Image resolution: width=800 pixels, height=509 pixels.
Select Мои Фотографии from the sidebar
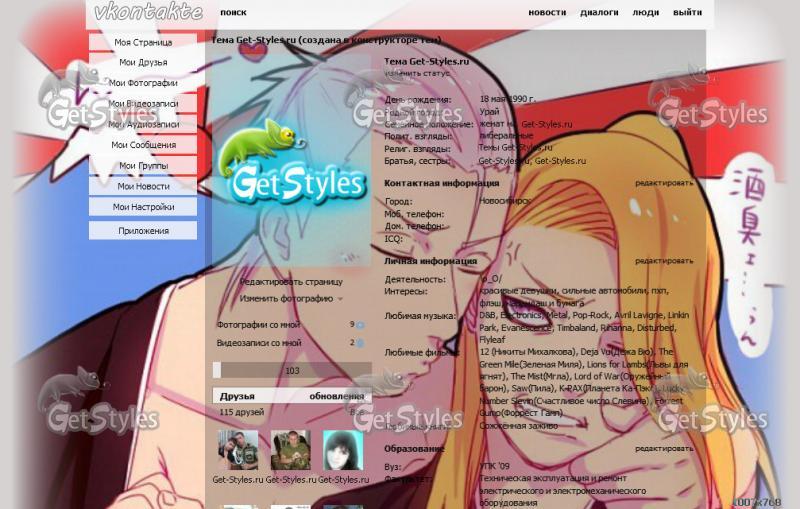[143, 83]
